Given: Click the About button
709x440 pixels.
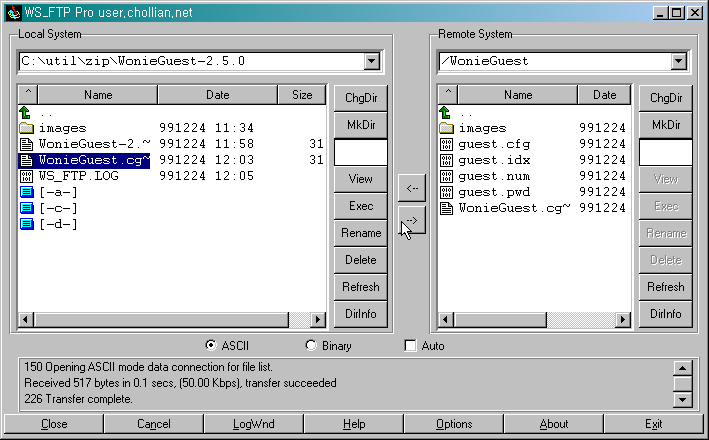Looking at the screenshot, I should (x=553, y=424).
